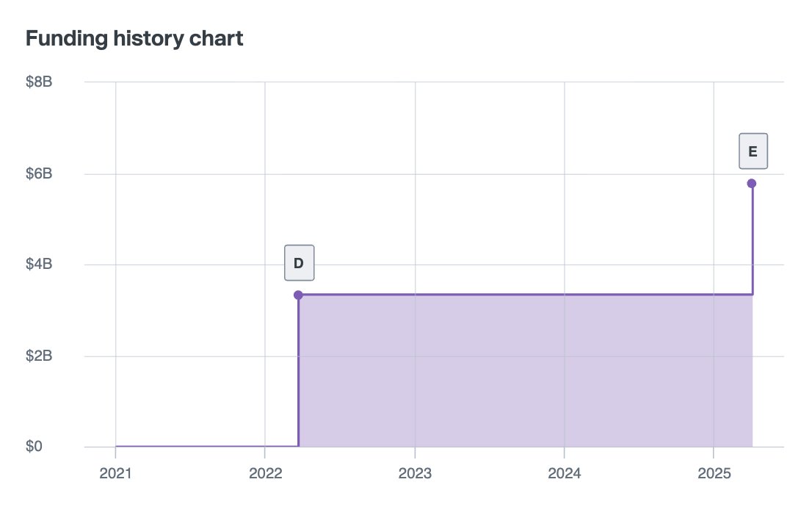
Task: Select the purple data point under D
Action: (298, 295)
